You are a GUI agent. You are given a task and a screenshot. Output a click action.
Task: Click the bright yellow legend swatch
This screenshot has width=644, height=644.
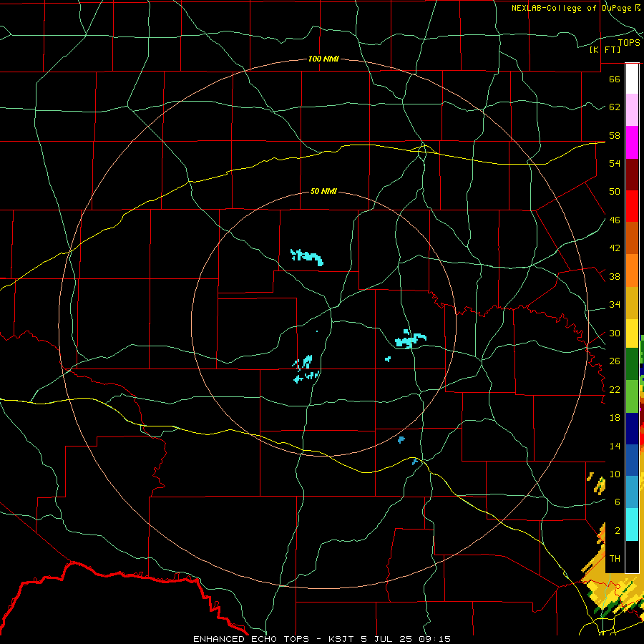pyautogui.click(x=632, y=333)
